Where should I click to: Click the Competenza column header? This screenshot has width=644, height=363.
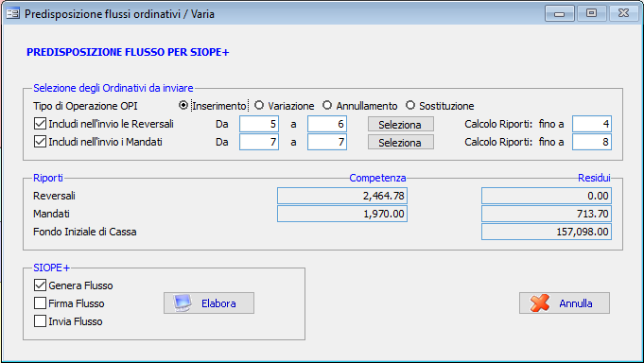click(377, 178)
